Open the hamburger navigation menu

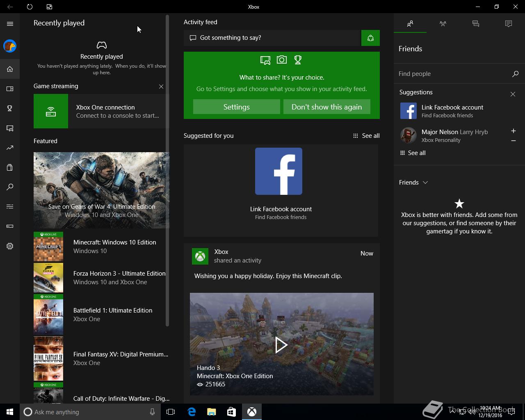[x=10, y=24]
